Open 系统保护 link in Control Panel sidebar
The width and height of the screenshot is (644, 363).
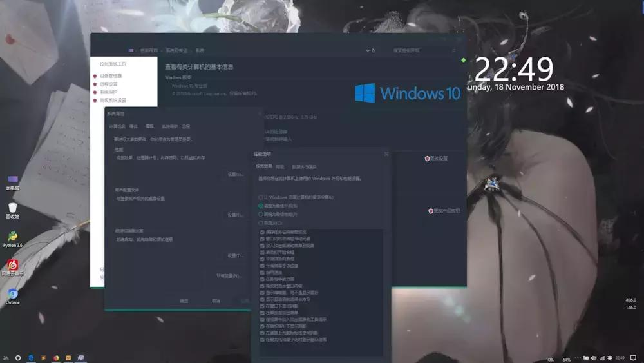pos(109,92)
